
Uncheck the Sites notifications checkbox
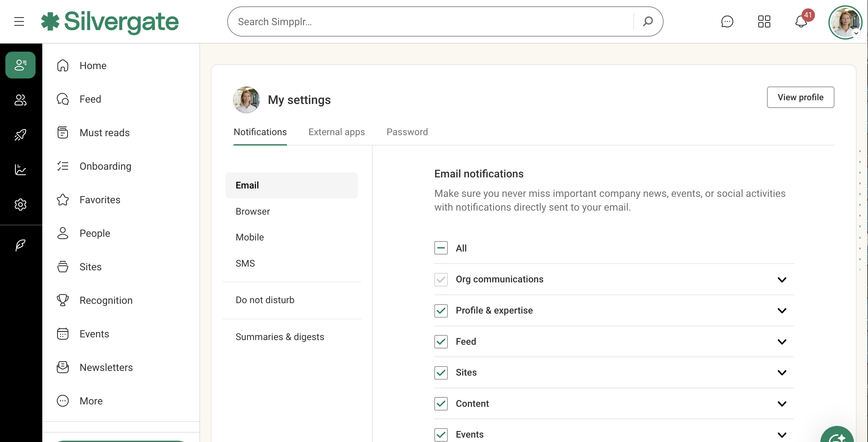tap(441, 373)
